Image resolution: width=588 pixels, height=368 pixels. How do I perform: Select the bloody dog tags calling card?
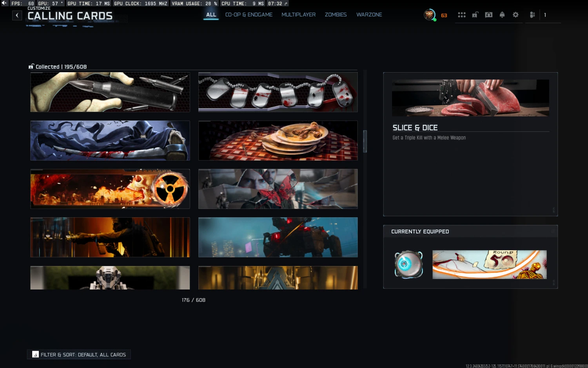click(x=278, y=92)
